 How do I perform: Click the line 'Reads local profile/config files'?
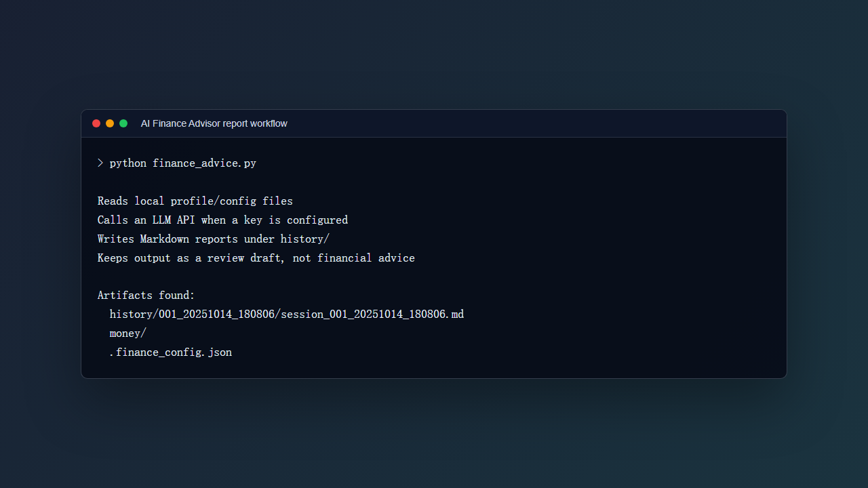(195, 201)
